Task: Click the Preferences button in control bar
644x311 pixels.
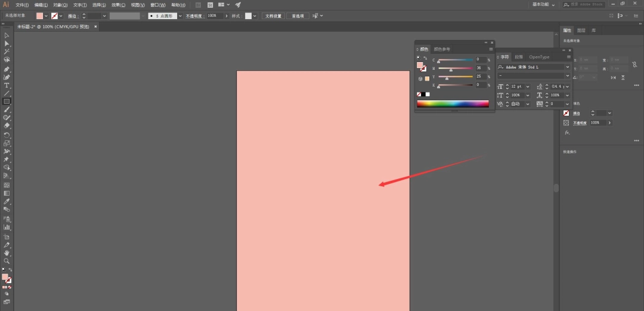Action: point(298,16)
